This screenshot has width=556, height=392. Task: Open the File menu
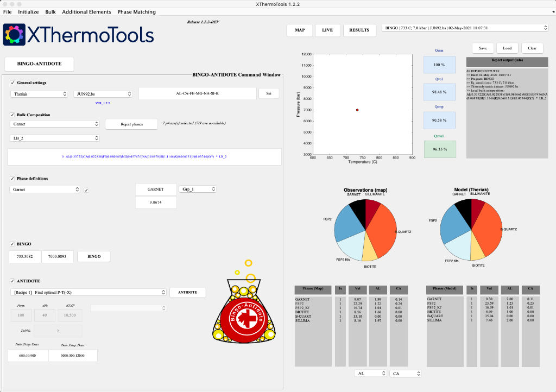8,12
